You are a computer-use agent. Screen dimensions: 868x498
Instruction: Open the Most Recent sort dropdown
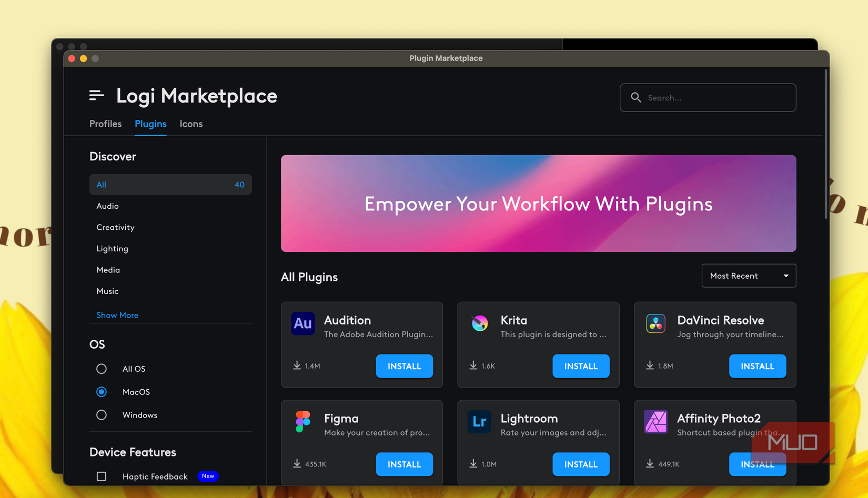pos(749,276)
